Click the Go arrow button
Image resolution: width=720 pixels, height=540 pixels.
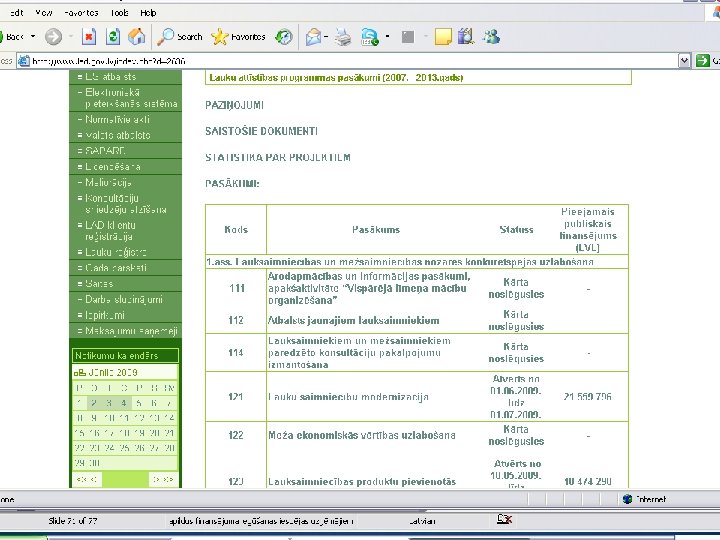(x=703, y=61)
